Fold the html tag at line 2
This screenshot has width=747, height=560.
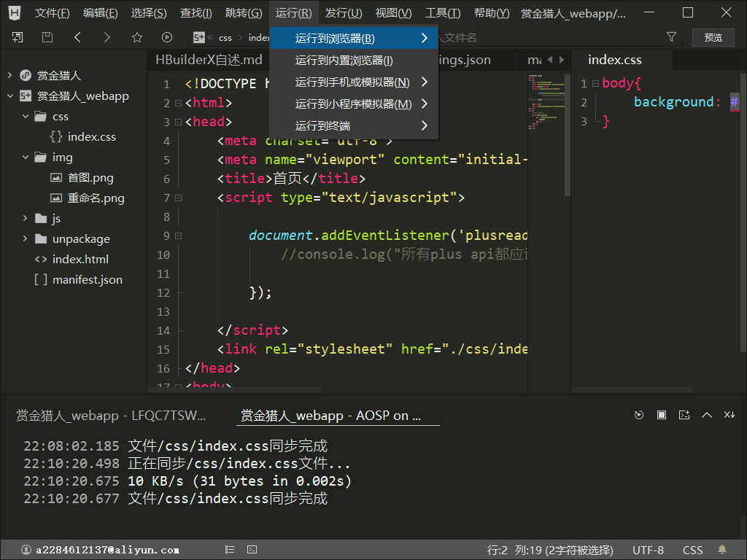(178, 103)
